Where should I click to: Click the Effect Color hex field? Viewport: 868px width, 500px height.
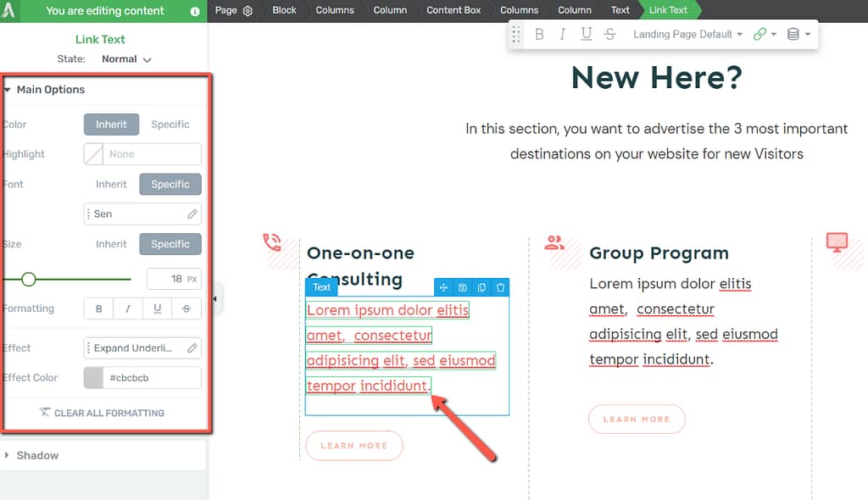click(152, 378)
